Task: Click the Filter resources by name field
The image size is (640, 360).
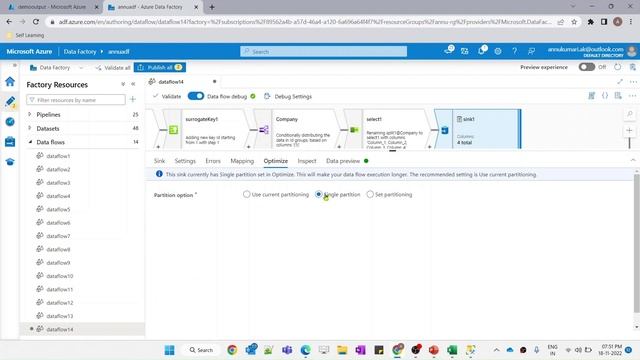Action: tap(76, 100)
